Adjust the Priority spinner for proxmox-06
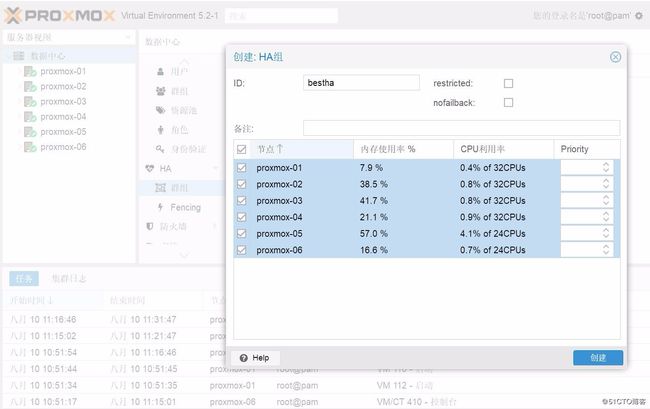650x409 pixels. pyautogui.click(x=606, y=249)
